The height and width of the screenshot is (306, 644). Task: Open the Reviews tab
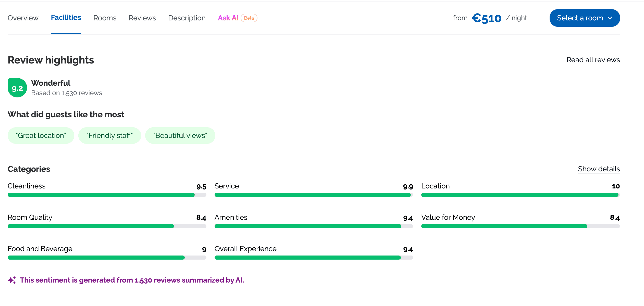point(142,18)
